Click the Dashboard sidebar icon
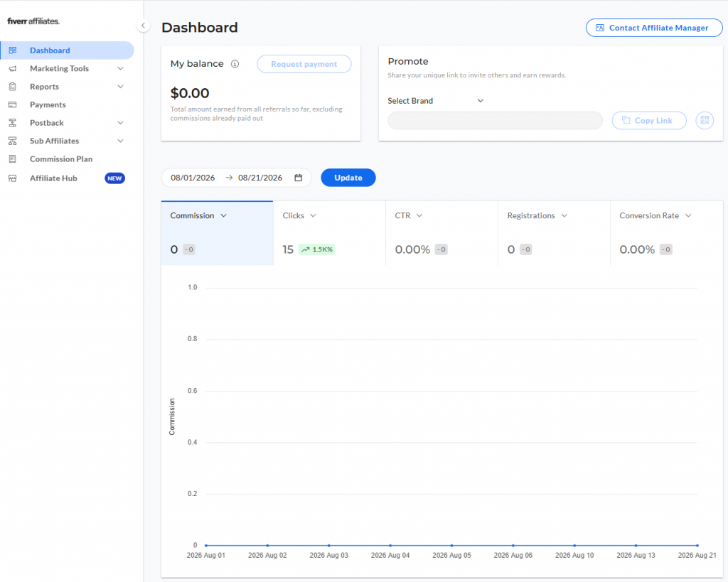The image size is (728, 582). pos(13,50)
